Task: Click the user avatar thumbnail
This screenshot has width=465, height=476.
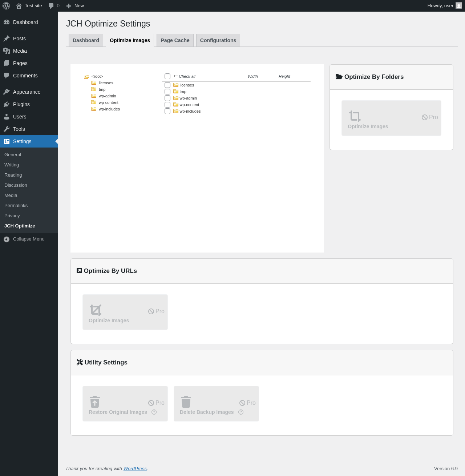Action: [x=459, y=6]
